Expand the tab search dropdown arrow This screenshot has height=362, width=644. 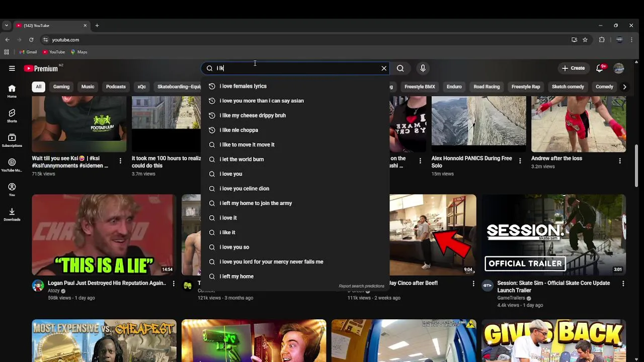pyautogui.click(x=6, y=26)
